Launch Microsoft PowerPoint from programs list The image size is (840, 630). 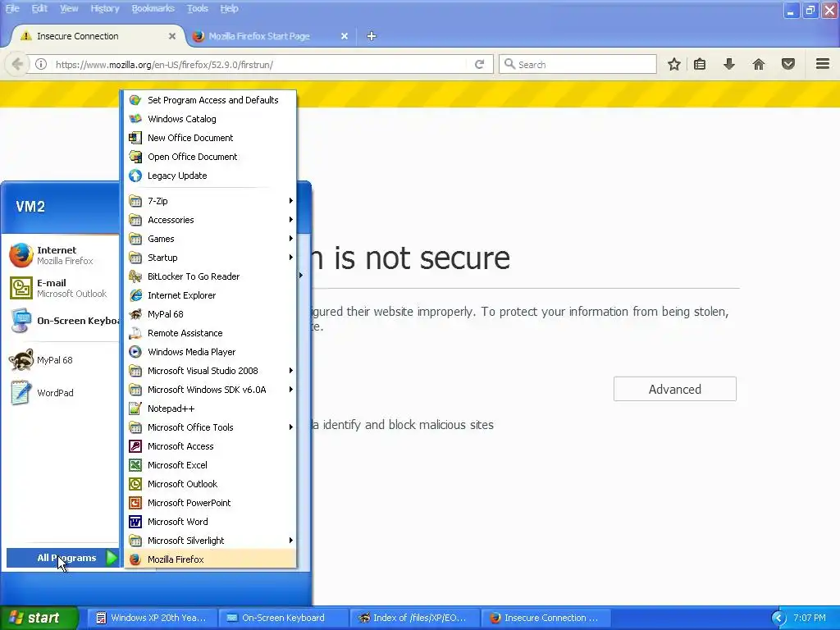click(211, 503)
